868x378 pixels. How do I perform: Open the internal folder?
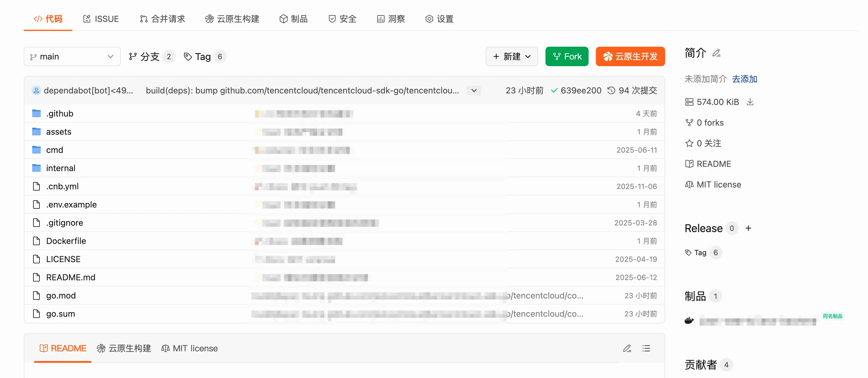pos(61,168)
